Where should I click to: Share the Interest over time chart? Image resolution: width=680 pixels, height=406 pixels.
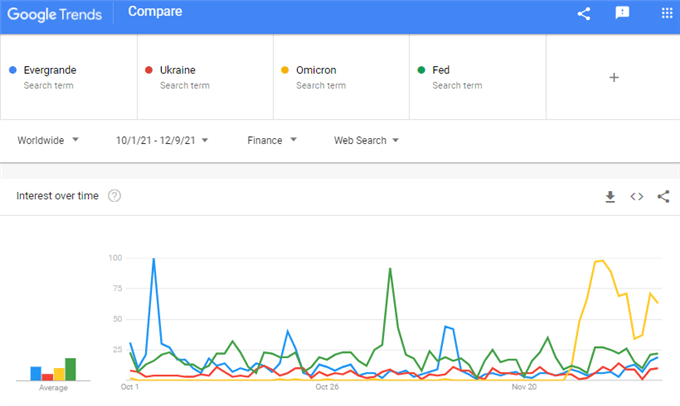pyautogui.click(x=664, y=196)
